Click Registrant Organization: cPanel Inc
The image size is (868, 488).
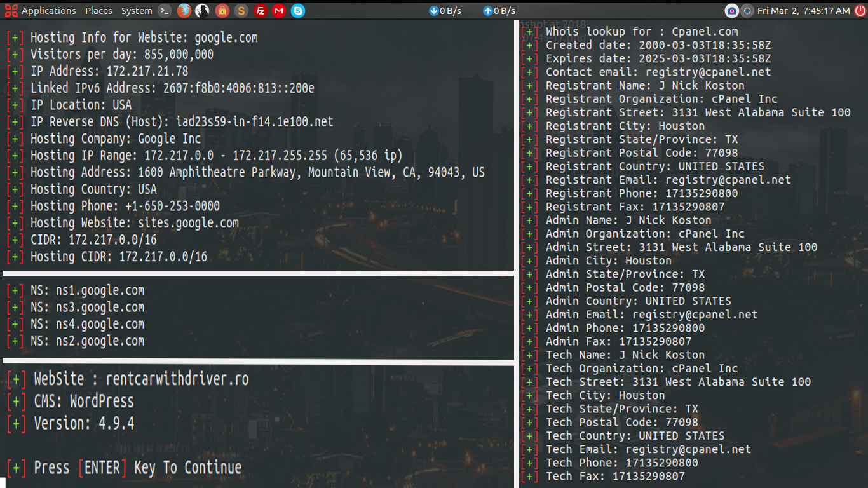pos(649,99)
